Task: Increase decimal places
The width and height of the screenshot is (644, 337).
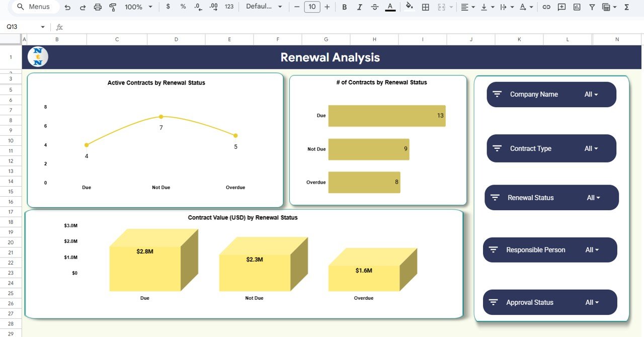Action: 213,7
